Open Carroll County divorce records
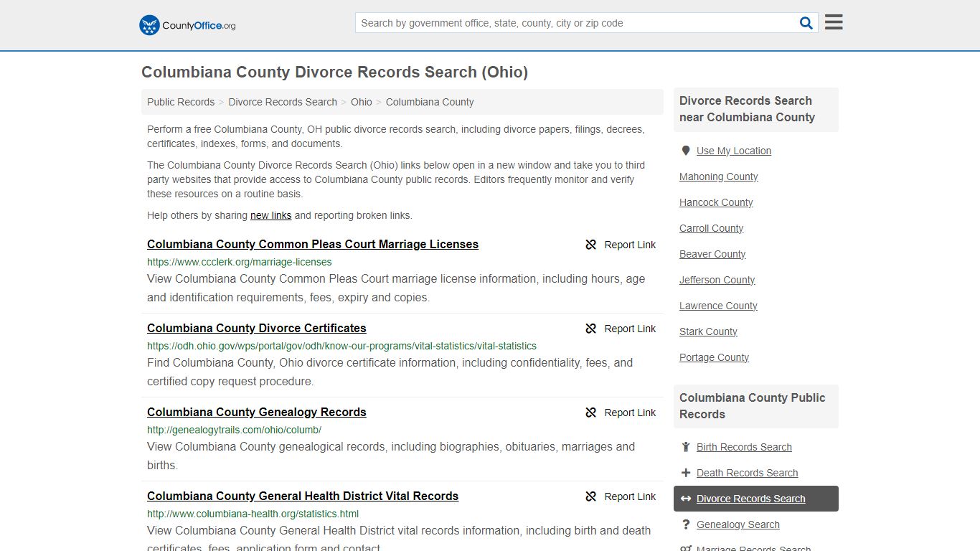This screenshot has width=980, height=551. pos(711,228)
